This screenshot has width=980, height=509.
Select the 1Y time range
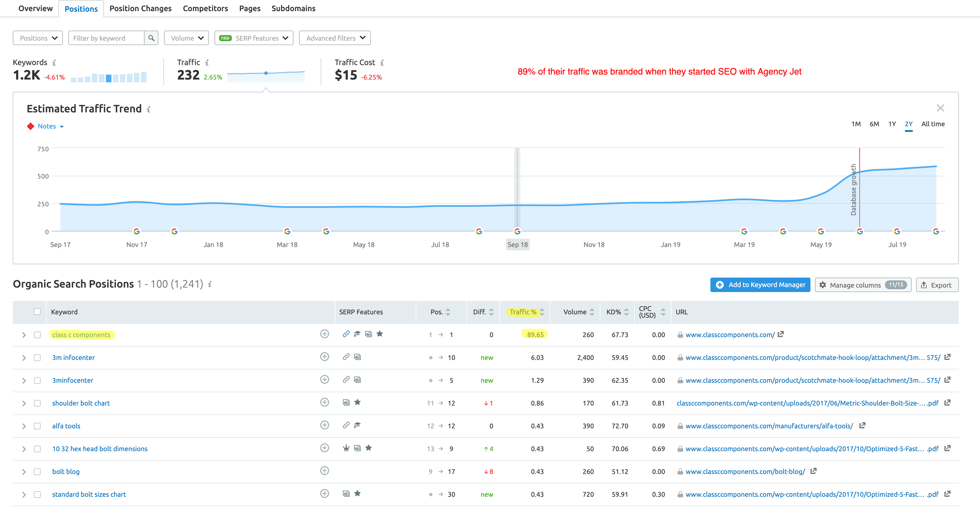(892, 124)
